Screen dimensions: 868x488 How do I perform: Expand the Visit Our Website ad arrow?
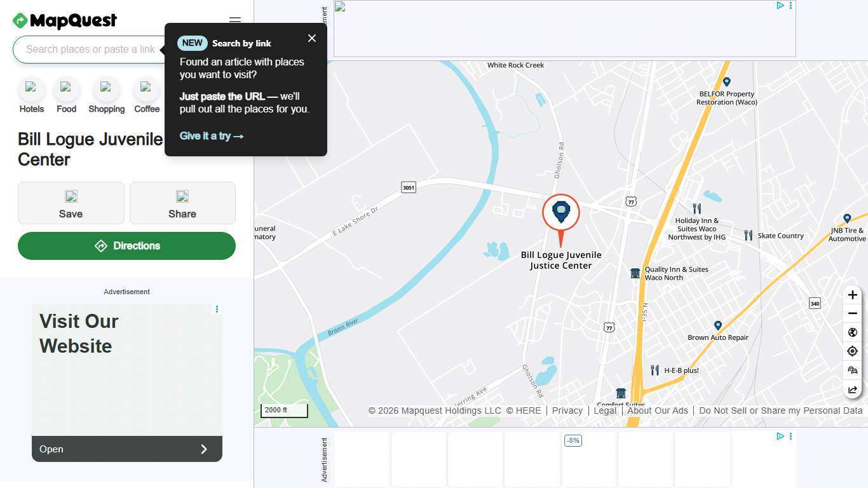[x=204, y=449]
